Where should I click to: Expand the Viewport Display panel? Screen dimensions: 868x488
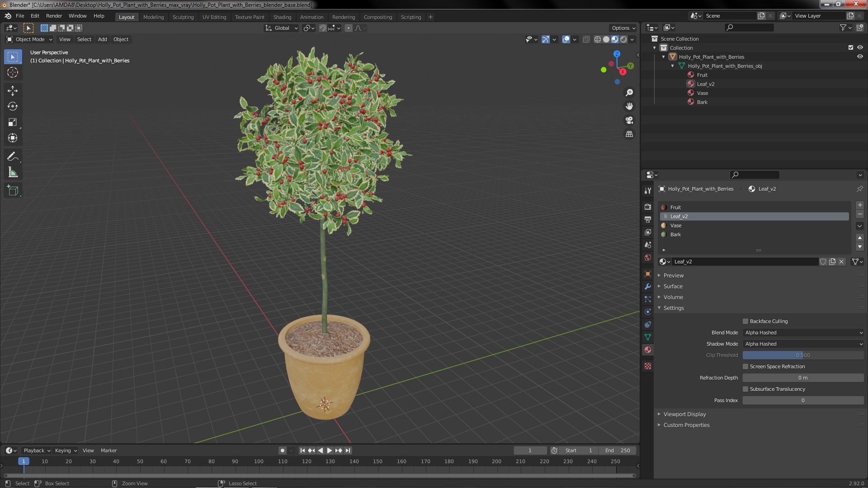[x=684, y=414]
